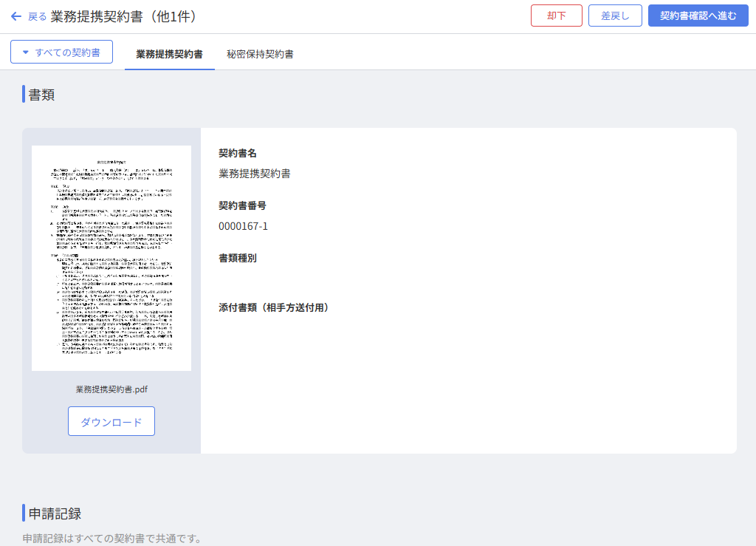Select the 業務提携契約書 tab
Viewport: 756px width, 546px height.
click(169, 54)
